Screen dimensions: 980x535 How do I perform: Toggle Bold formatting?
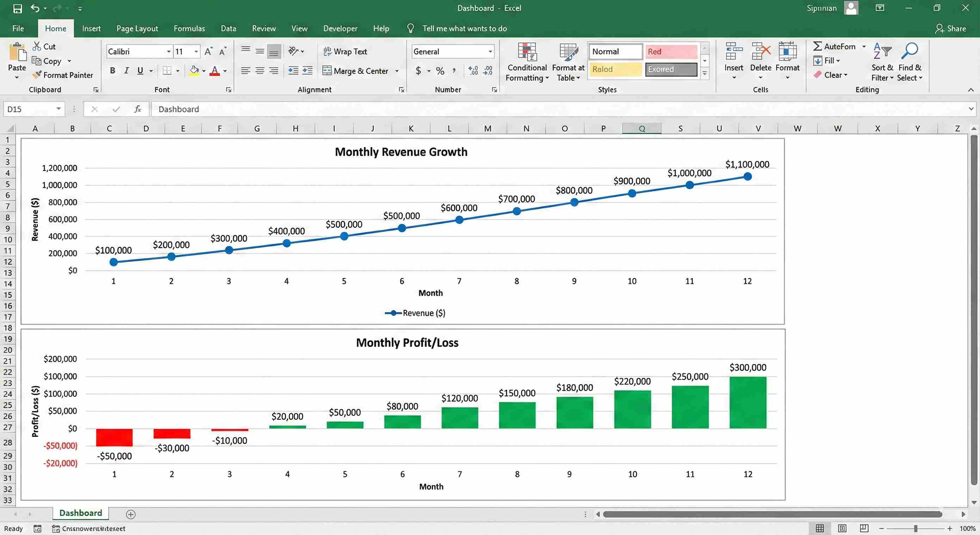tap(113, 71)
